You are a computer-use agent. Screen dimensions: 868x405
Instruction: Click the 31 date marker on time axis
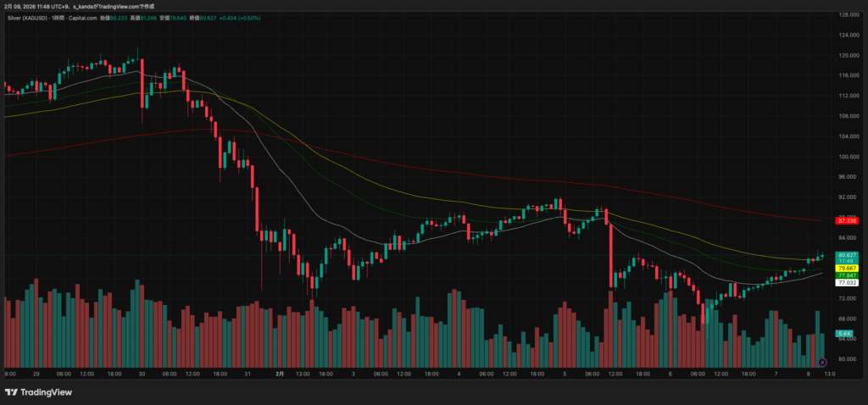[x=247, y=374]
